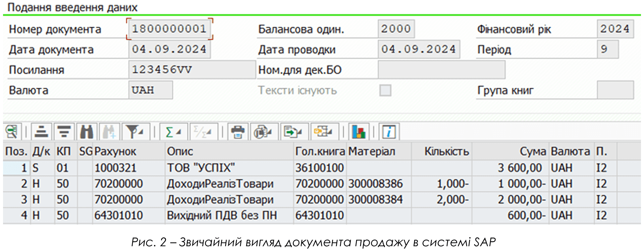Screen dimensions: 644x251
Task: Select row position 4 cell
Action: (16, 215)
